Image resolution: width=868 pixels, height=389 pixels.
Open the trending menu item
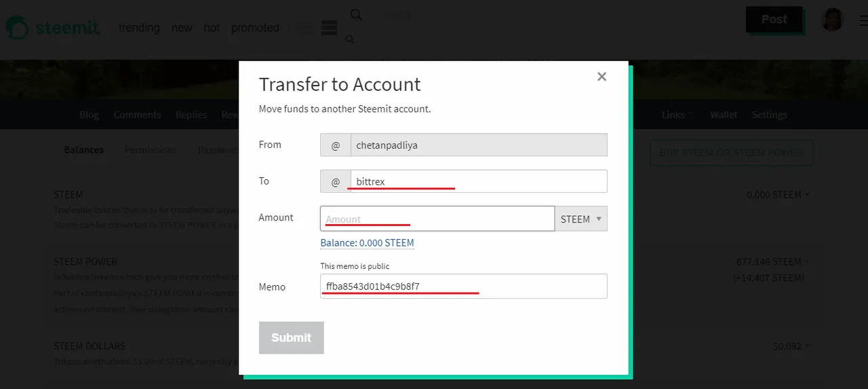139,28
